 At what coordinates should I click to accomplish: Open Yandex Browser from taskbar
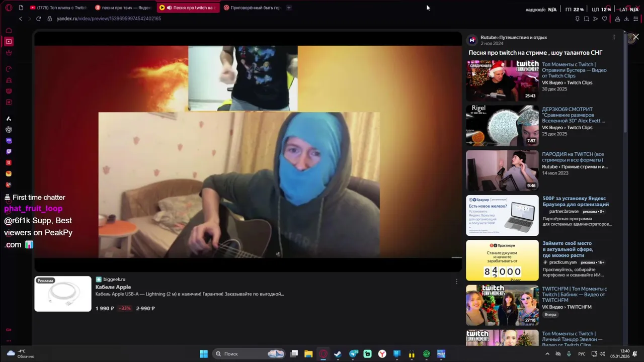382,354
